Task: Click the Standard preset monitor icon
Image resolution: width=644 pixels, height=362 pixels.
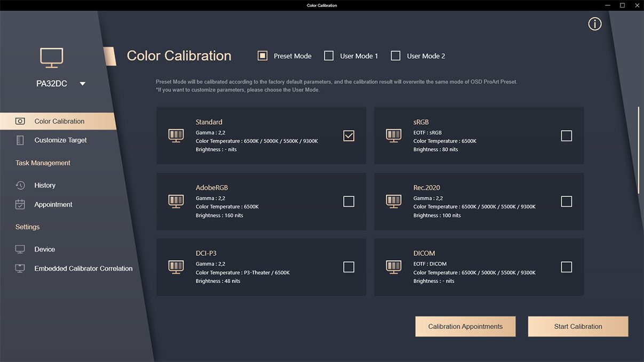Action: pos(176,135)
